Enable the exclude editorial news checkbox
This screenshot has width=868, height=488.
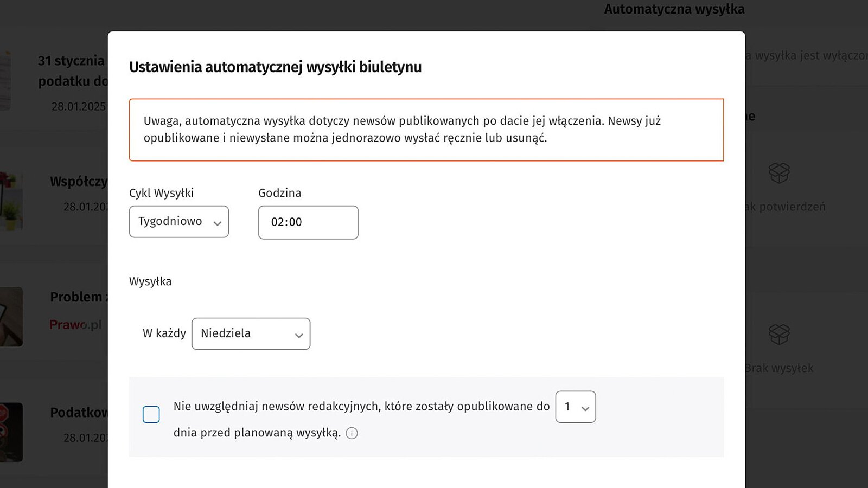[x=151, y=414]
